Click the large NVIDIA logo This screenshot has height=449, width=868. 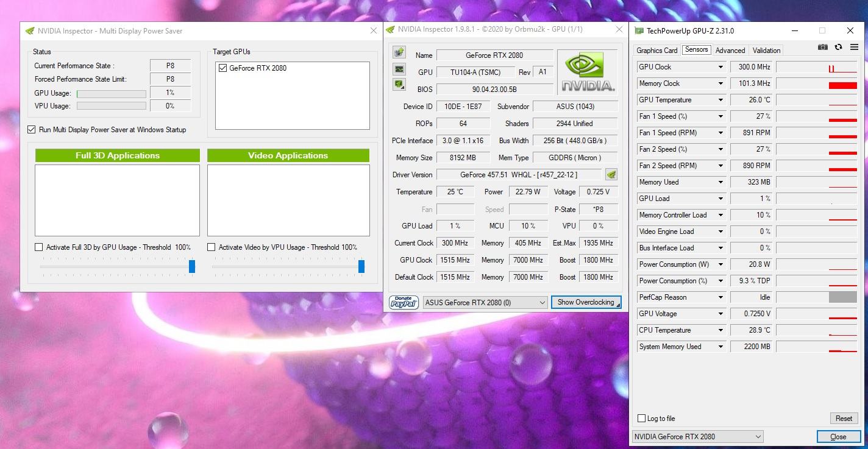588,72
